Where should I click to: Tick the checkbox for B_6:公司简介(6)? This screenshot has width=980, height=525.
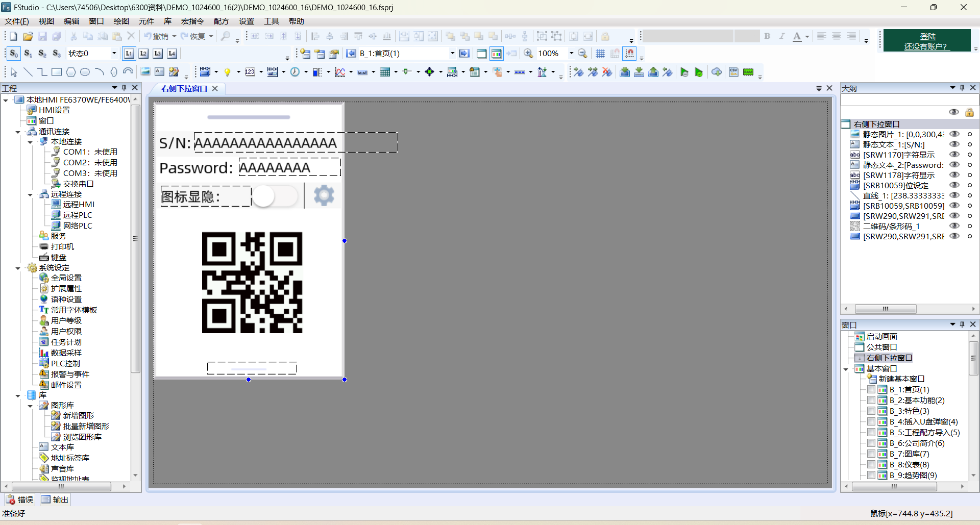click(871, 443)
